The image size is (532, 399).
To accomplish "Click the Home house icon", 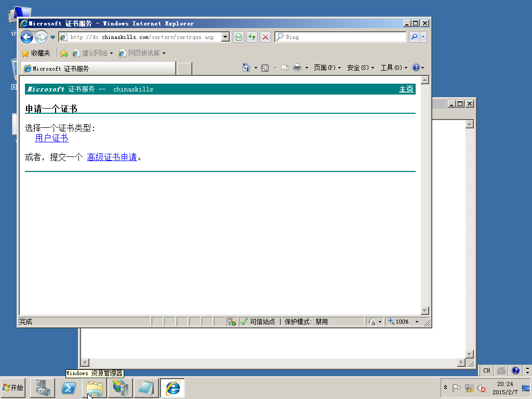I will coord(246,68).
